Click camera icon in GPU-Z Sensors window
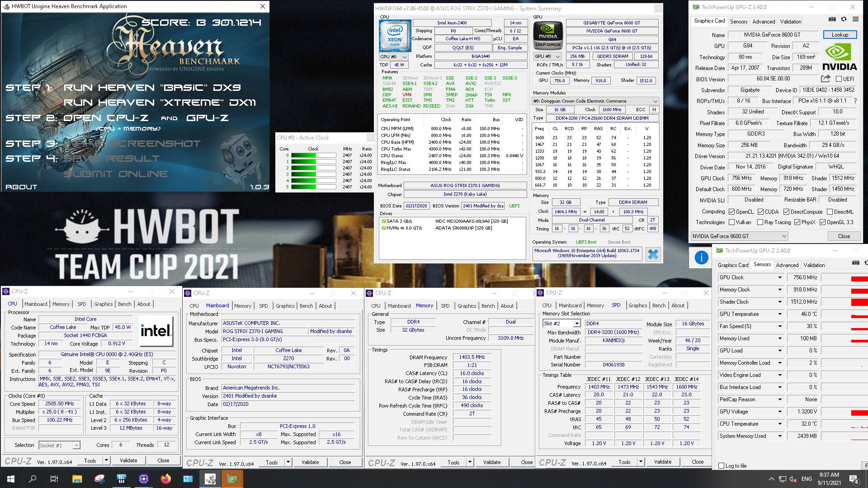This screenshot has height=488, width=868. pos(855,263)
